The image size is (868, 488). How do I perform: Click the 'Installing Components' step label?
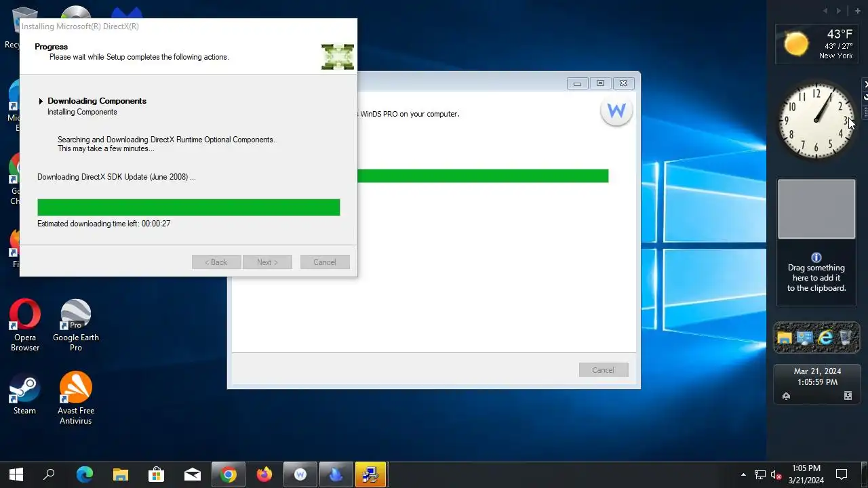82,112
